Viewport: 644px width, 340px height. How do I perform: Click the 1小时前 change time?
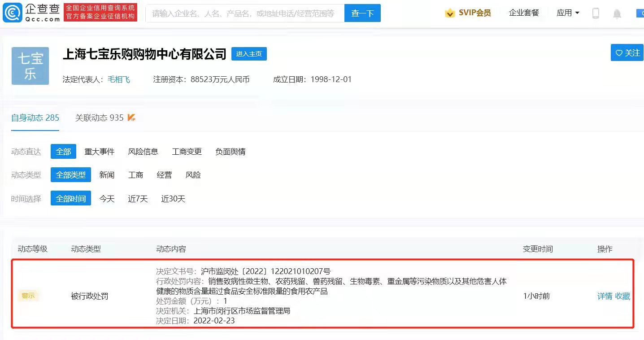[536, 296]
